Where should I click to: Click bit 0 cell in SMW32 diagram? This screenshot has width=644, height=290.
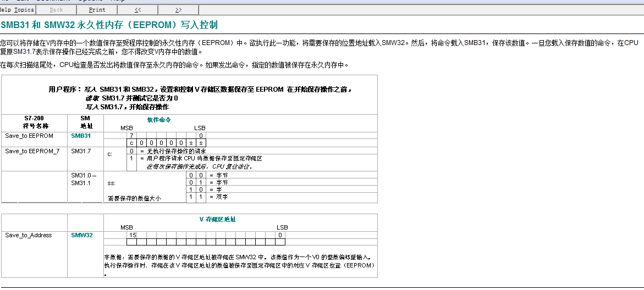[280, 235]
